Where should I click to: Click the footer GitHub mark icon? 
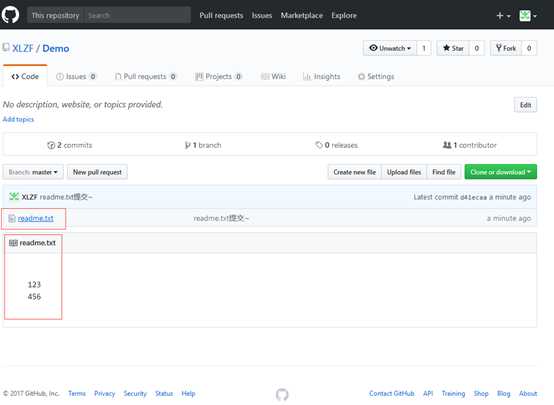(282, 394)
